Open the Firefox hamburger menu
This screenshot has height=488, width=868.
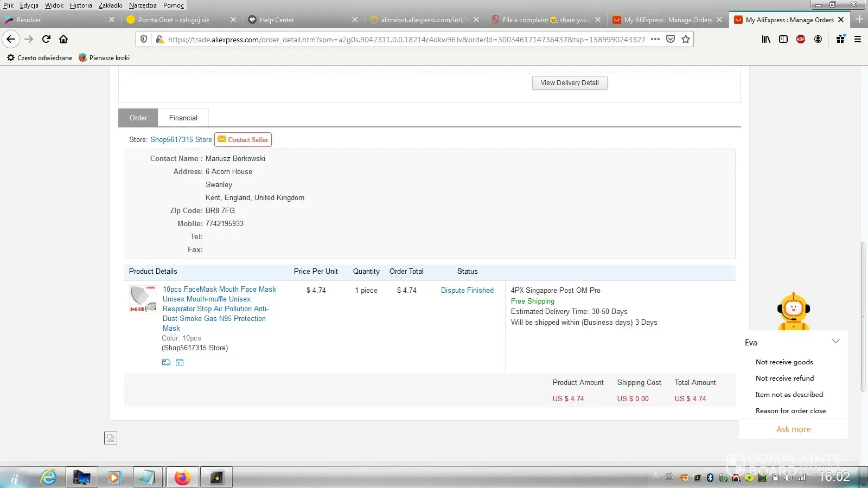point(858,39)
